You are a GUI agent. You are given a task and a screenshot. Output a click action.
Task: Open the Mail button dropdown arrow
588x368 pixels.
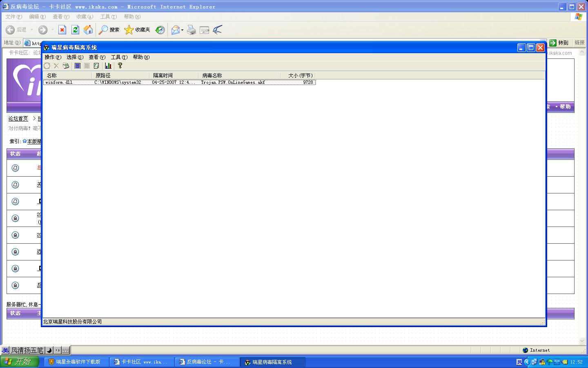(182, 30)
